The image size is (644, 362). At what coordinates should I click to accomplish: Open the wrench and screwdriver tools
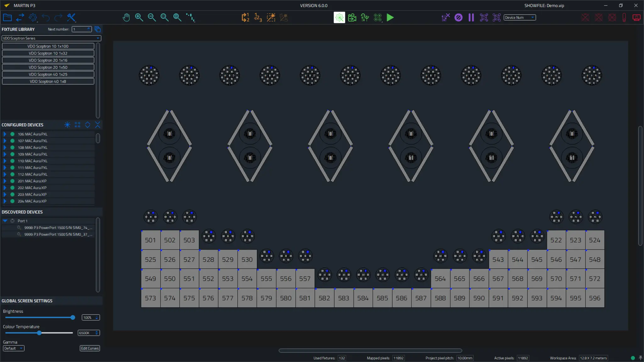71,18
